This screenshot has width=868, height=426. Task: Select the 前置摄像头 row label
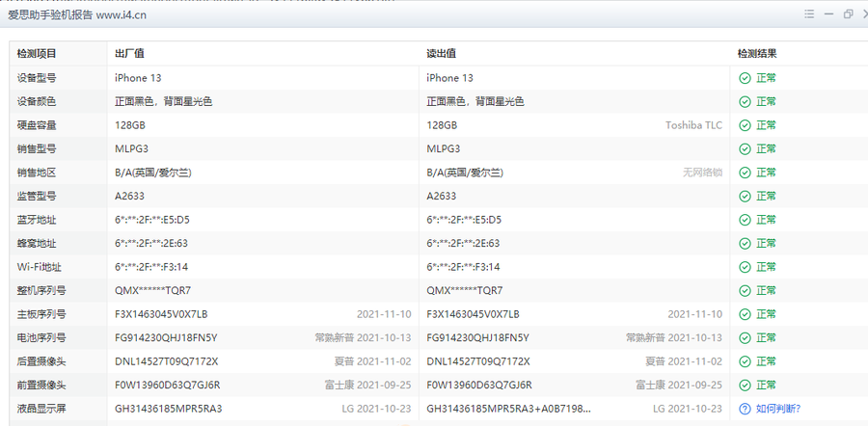41,386
